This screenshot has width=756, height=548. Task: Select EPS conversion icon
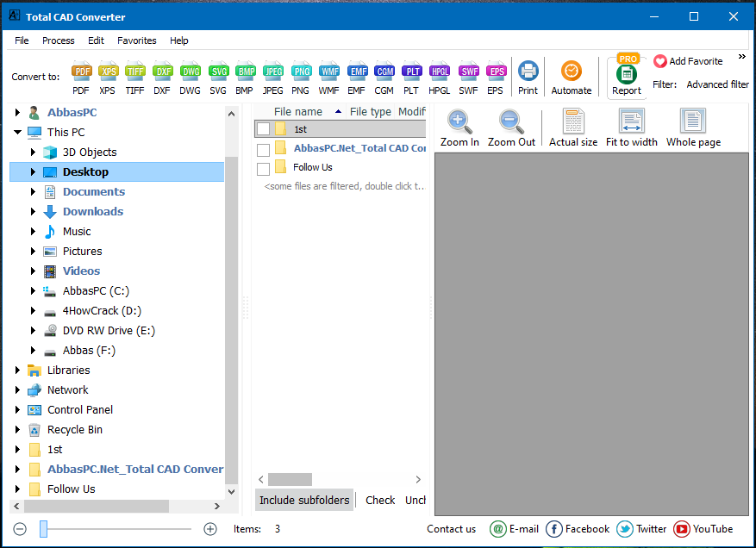tap(496, 77)
